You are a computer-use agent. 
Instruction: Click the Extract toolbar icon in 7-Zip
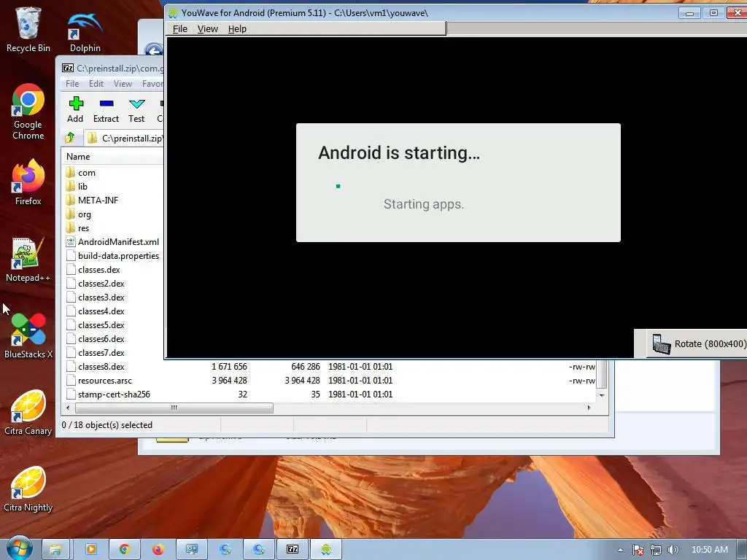click(x=106, y=109)
